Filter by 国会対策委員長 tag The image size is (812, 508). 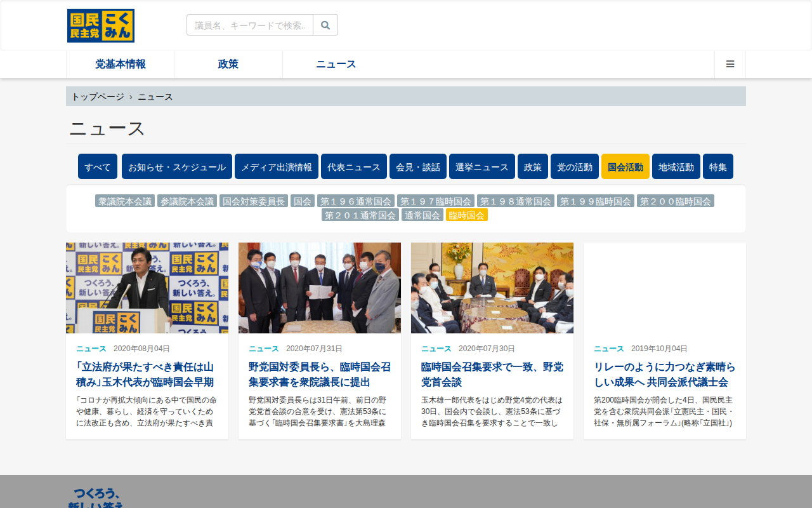point(254,201)
